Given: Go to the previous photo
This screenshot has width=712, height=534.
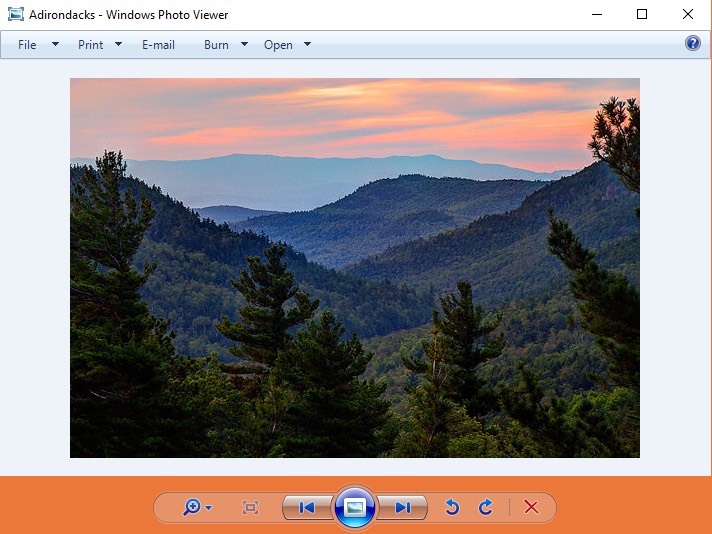Looking at the screenshot, I should pyautogui.click(x=307, y=508).
